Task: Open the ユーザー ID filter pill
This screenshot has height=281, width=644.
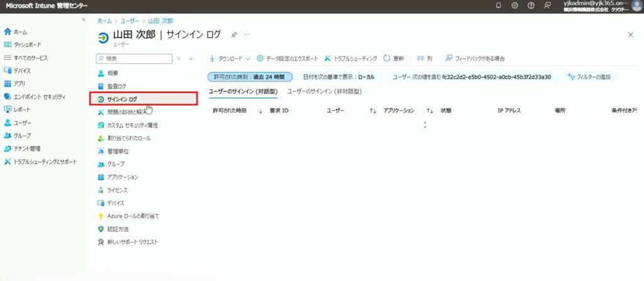Action: click(472, 77)
